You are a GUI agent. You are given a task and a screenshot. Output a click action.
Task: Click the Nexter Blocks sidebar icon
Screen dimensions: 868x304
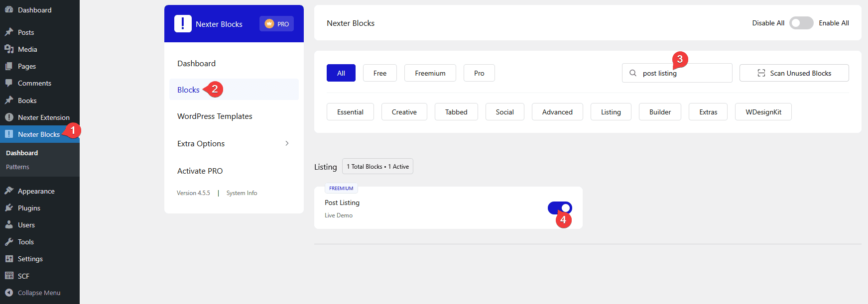[9, 134]
